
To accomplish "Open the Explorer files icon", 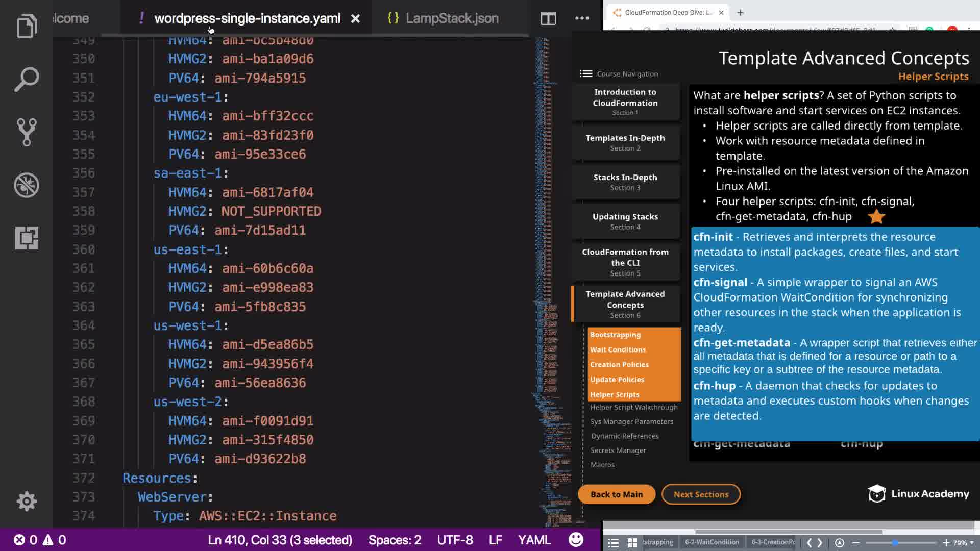I will 27,27.
